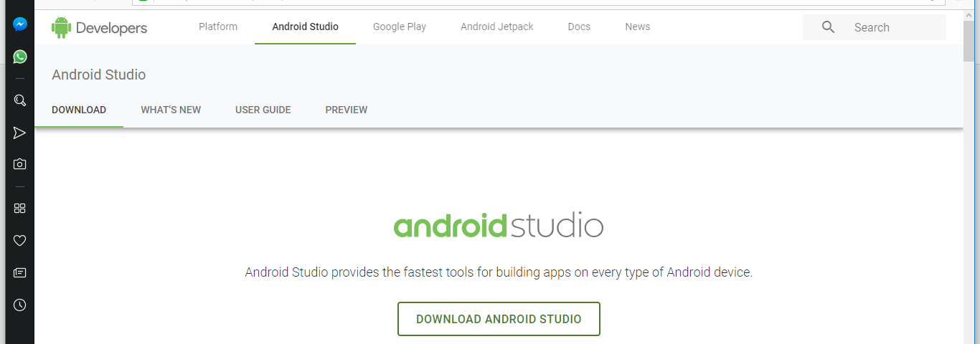The height and width of the screenshot is (344, 980).
Task: Click the Android Developers logo
Action: pyautogui.click(x=99, y=27)
